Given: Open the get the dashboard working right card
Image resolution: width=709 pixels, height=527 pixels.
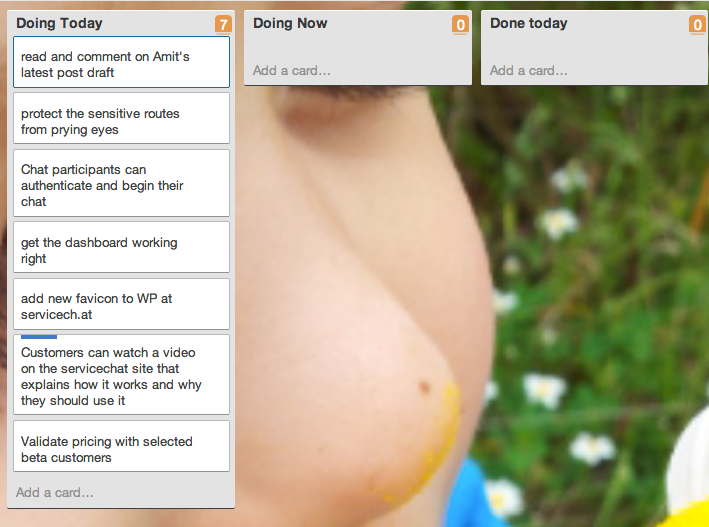Looking at the screenshot, I should [x=122, y=247].
